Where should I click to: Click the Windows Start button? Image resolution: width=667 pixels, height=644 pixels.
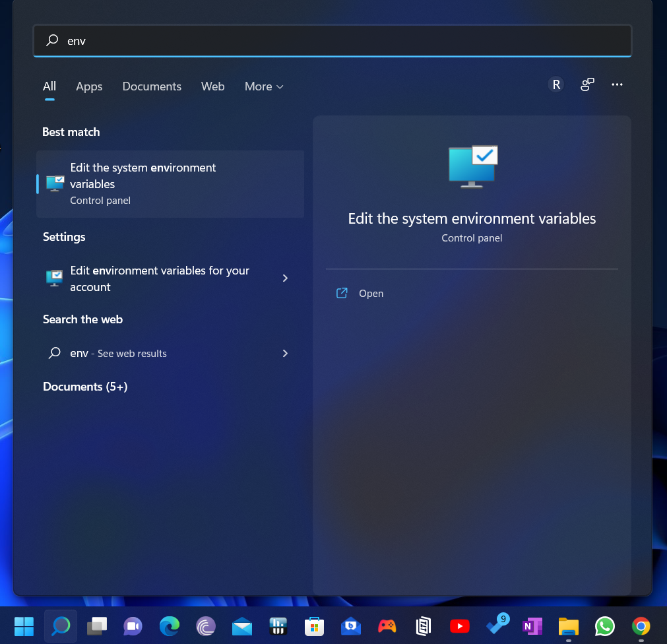pos(24,626)
